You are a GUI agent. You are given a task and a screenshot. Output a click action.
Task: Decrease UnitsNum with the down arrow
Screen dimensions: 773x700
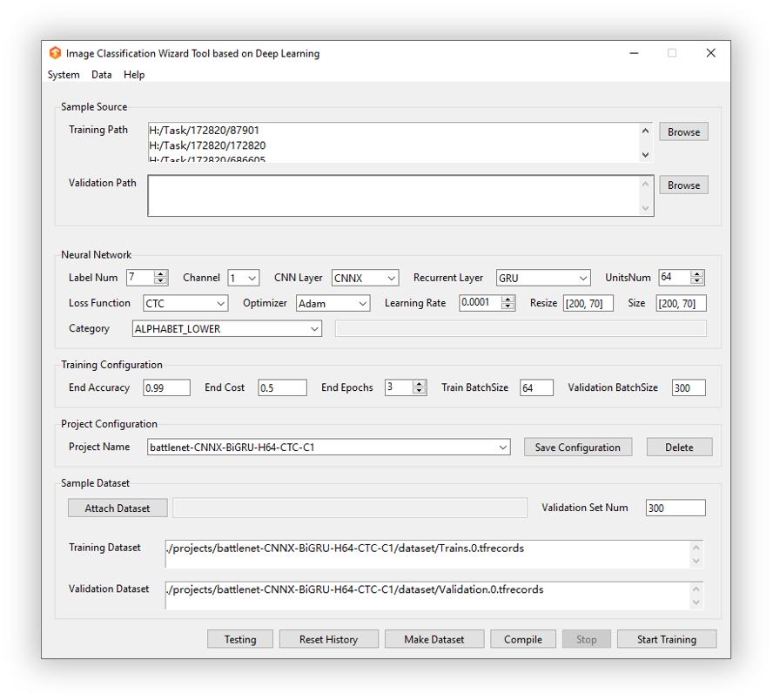696,282
